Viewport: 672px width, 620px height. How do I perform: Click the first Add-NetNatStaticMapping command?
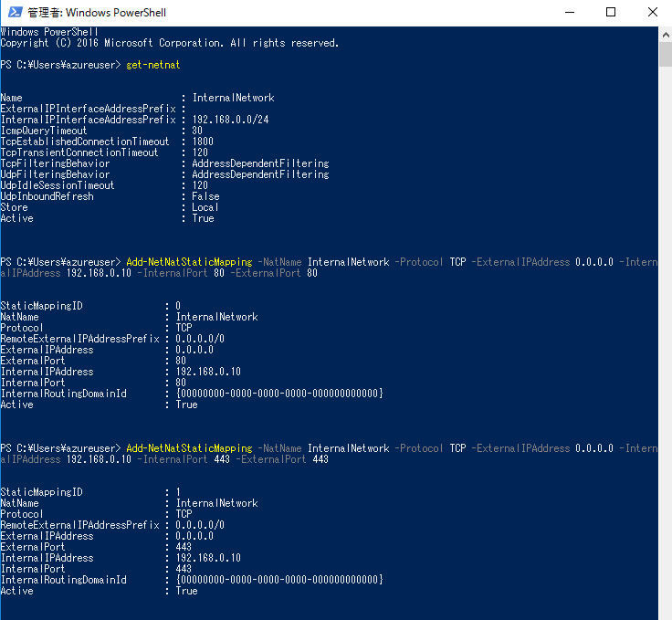(189, 262)
